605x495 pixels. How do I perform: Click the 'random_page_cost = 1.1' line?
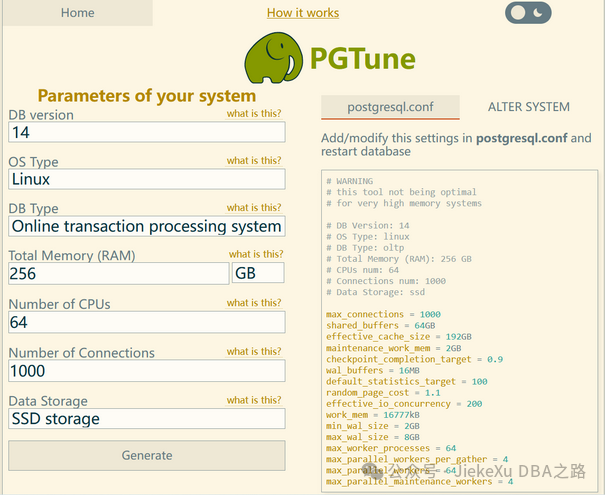pyautogui.click(x=383, y=393)
